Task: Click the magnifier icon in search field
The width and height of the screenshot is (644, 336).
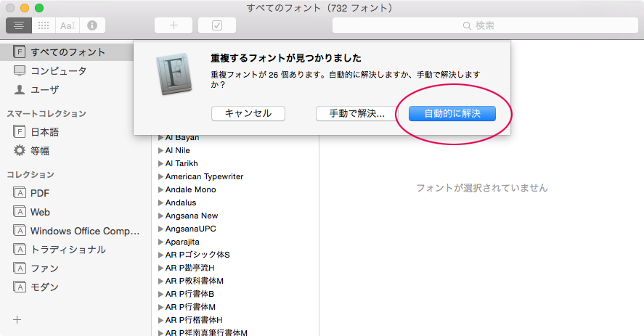Action: coord(467,25)
